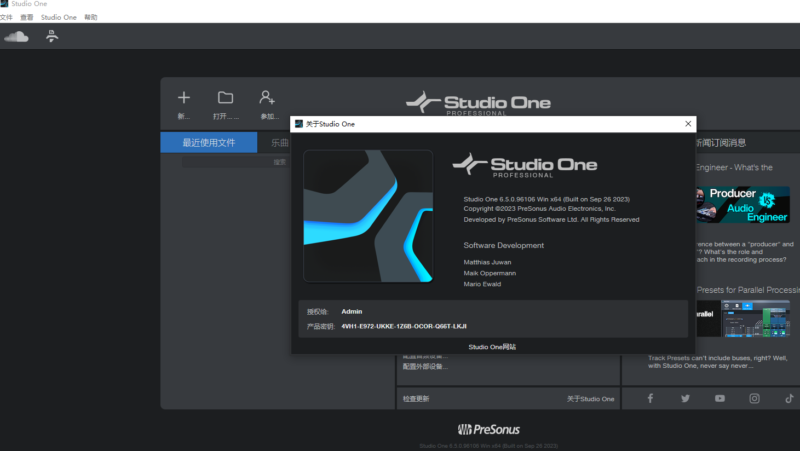Open the YouTube social icon

720,398
